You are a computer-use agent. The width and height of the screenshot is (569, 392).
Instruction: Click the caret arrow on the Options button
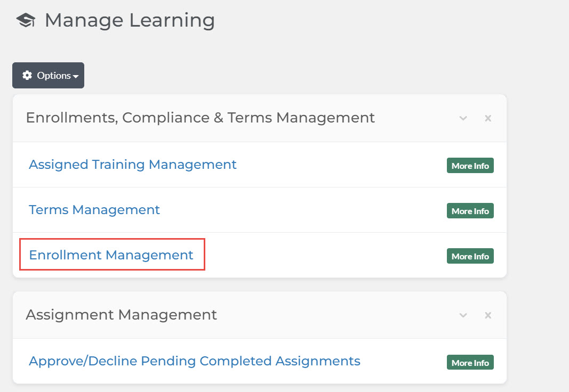(75, 75)
